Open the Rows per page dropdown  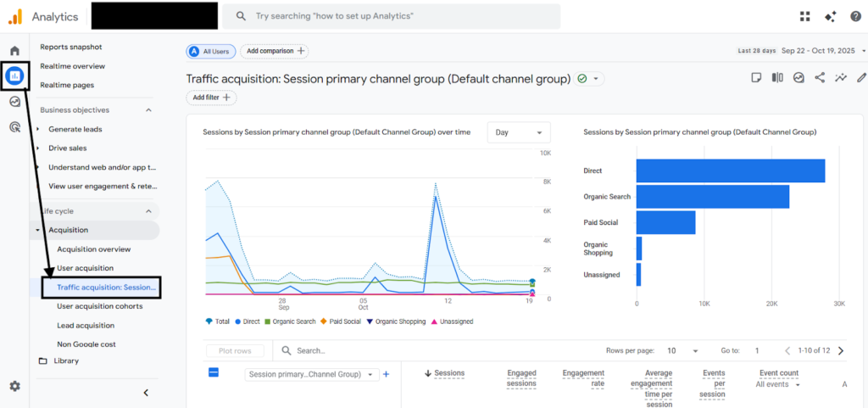pyautogui.click(x=682, y=350)
